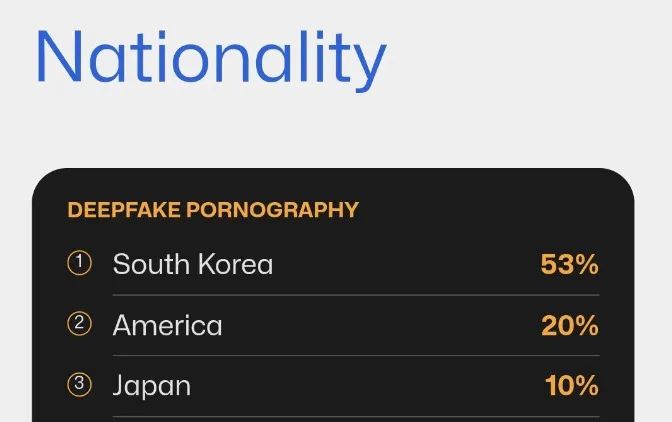
Task: Click the number 1 circle icon
Action: 79,263
